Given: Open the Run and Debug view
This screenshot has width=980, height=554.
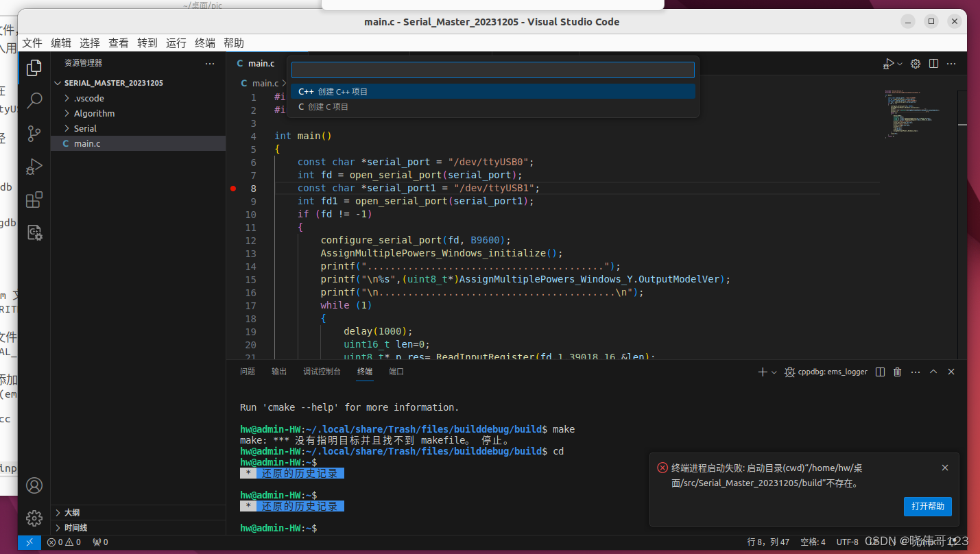Looking at the screenshot, I should pos(34,167).
